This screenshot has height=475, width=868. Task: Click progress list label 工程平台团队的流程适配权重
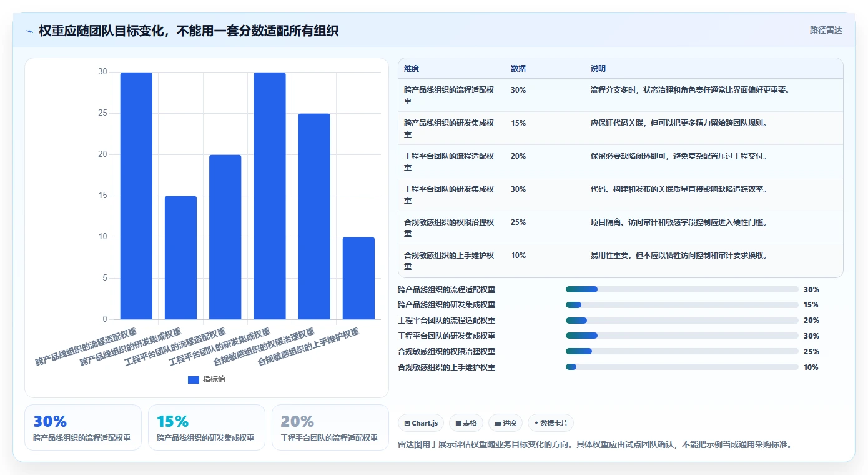coord(446,321)
